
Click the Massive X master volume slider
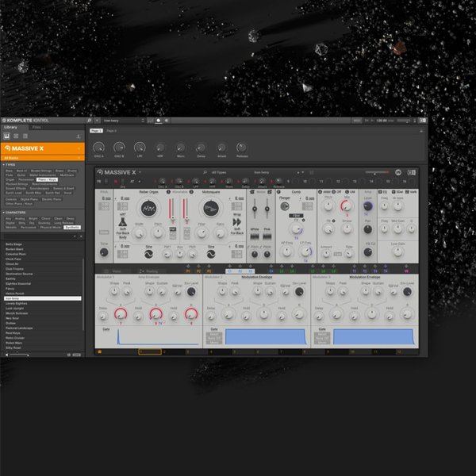(377, 172)
